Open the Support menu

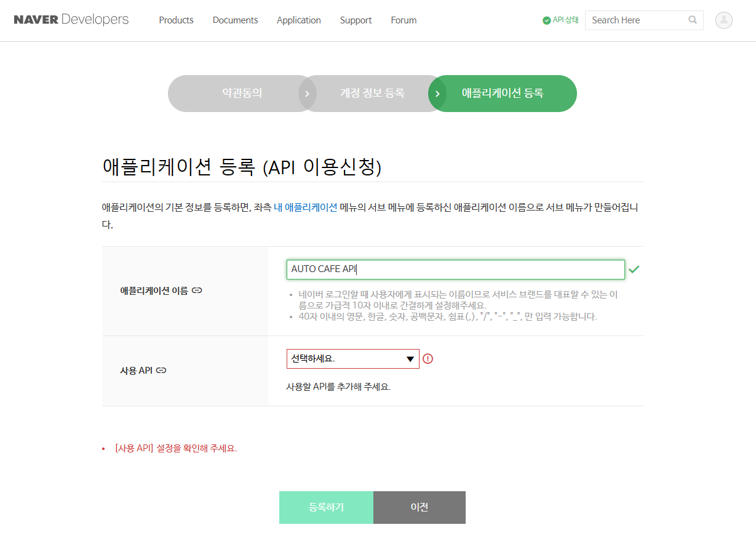click(x=356, y=20)
